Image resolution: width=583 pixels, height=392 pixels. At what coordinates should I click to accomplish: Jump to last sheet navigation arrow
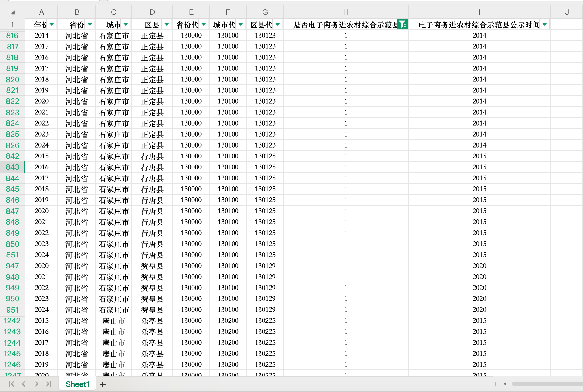(49, 384)
